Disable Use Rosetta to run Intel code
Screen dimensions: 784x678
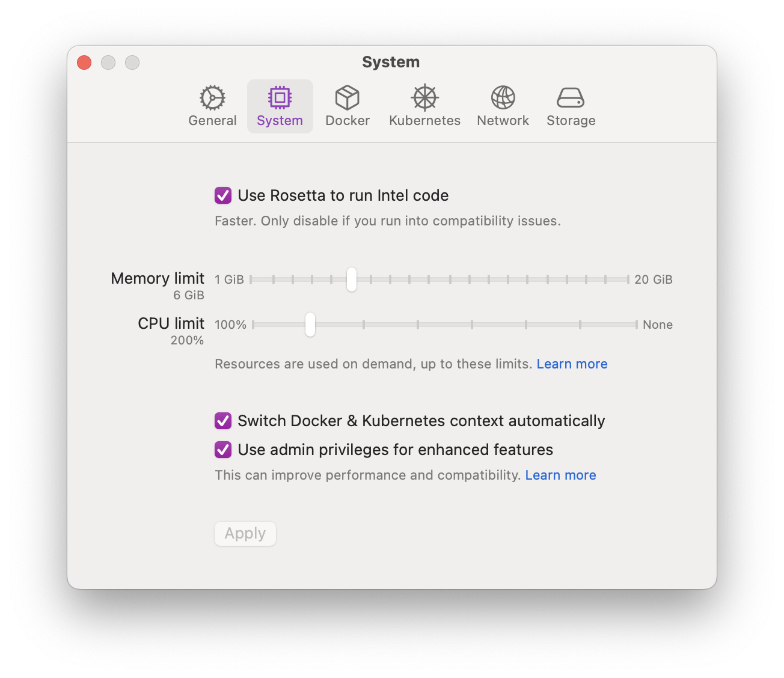[223, 195]
